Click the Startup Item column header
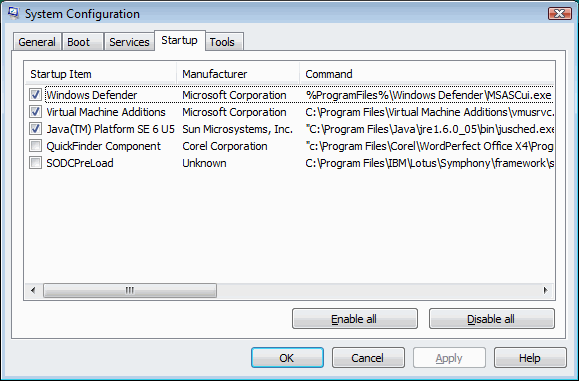This screenshot has height=381, width=579. [101, 74]
